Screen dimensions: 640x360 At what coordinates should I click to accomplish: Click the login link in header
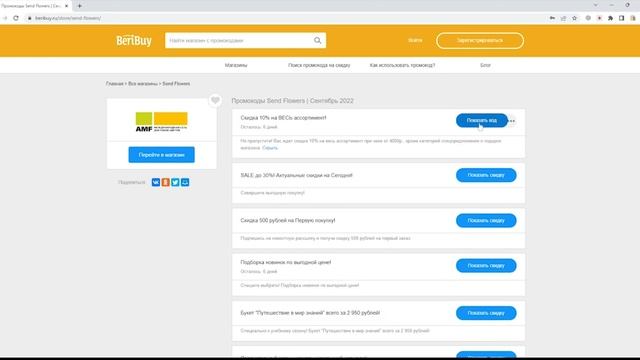[x=415, y=40]
